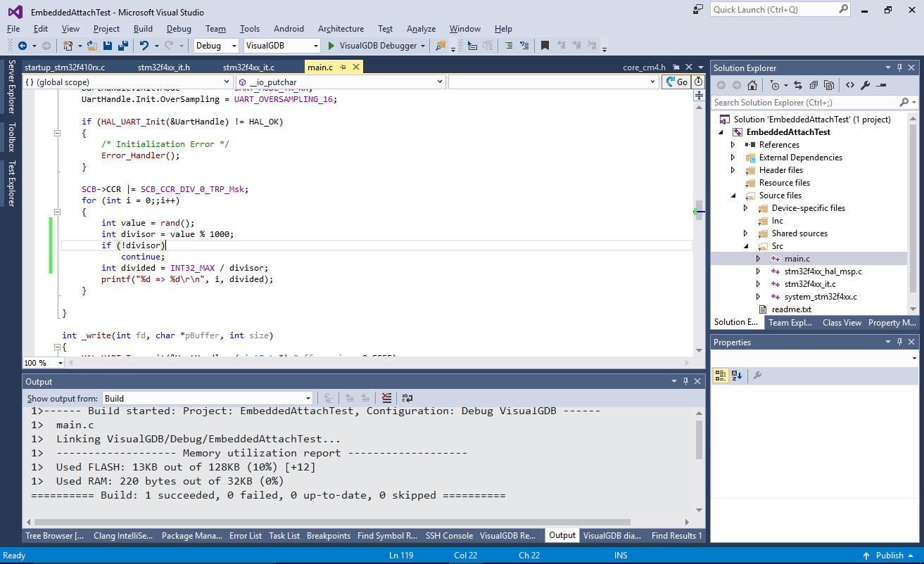Click the Show All Files icon
Screen dimensions: 924x564
point(829,85)
